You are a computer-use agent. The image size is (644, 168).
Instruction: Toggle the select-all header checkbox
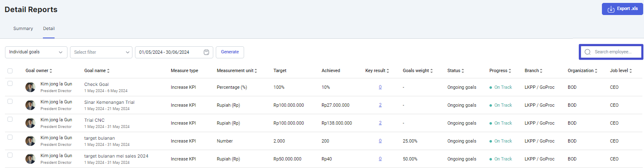(x=10, y=71)
